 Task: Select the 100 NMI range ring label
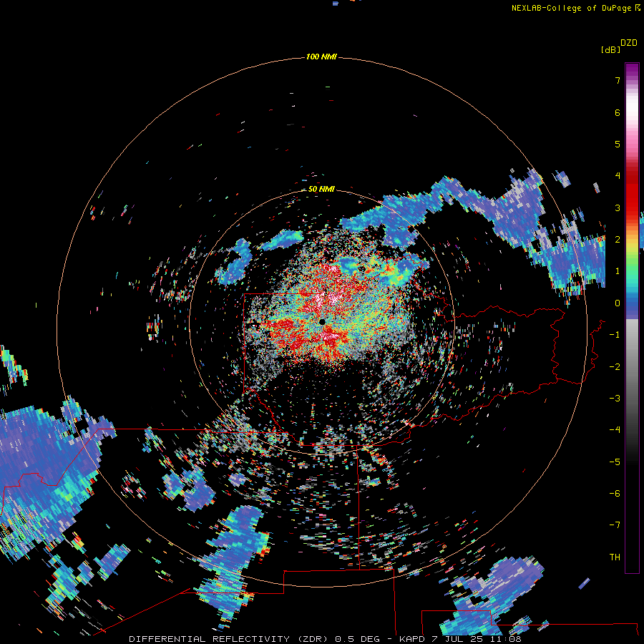321,57
